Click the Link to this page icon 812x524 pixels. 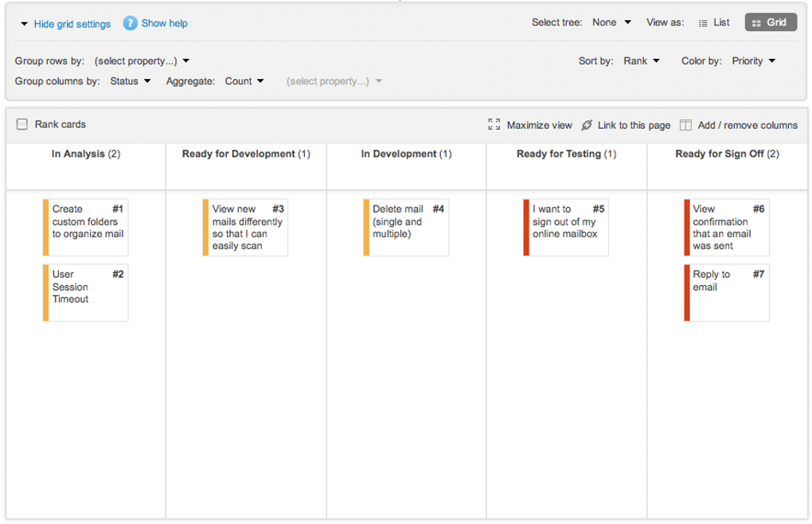[x=588, y=125]
